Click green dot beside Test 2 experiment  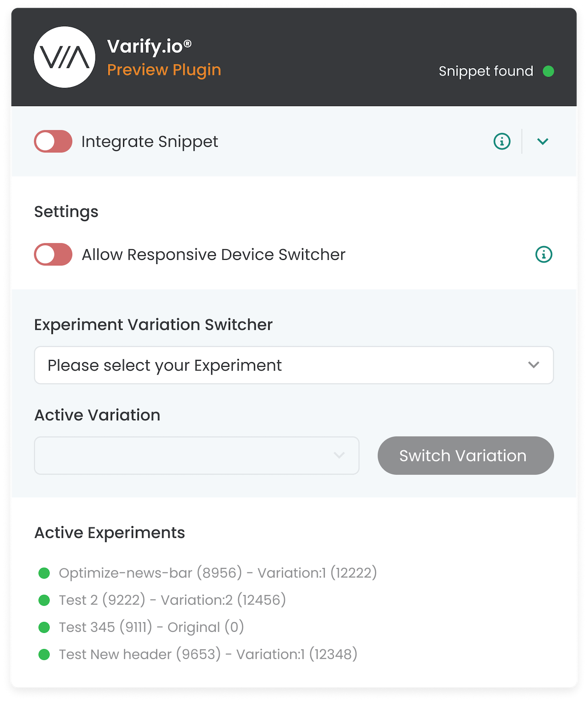(44, 600)
